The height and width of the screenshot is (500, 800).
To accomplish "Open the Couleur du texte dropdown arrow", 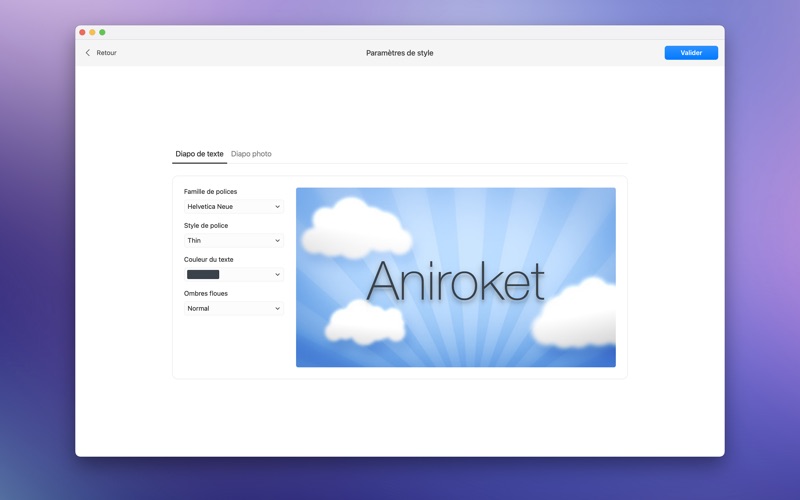I will point(278,274).
